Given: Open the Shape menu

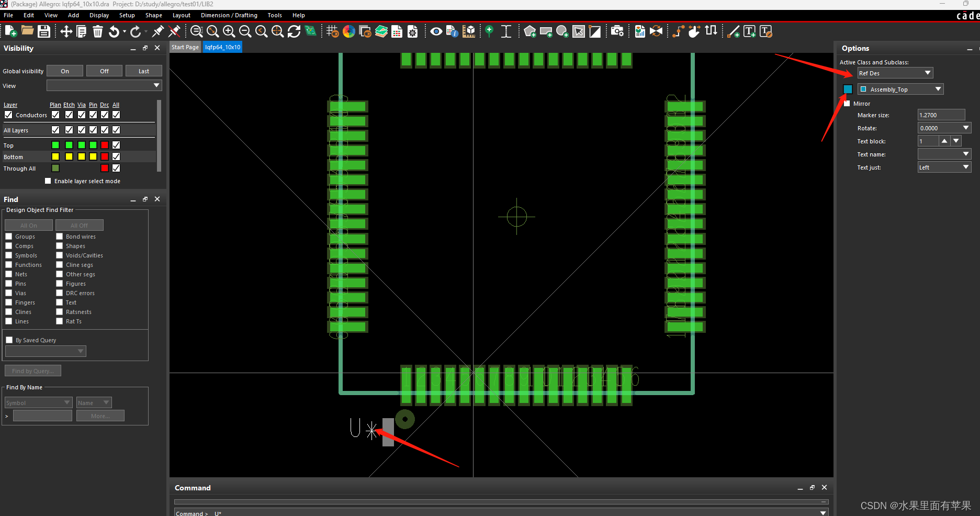Looking at the screenshot, I should pyautogui.click(x=153, y=15).
